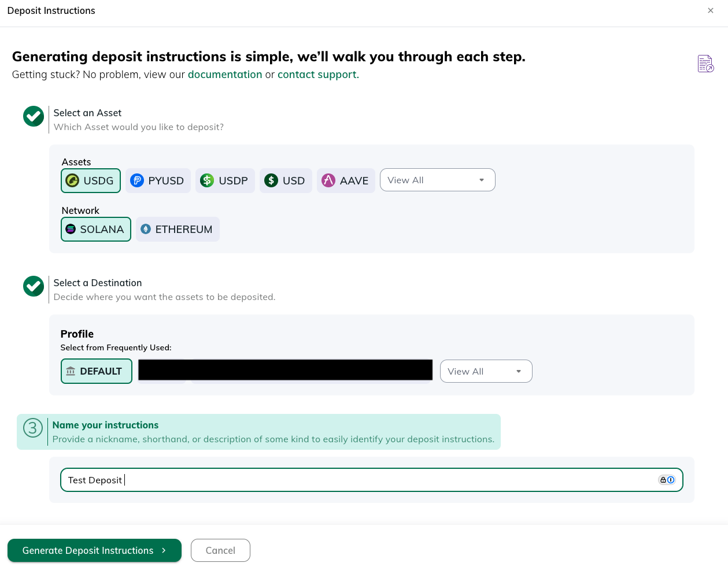Focus the Test Deposit name field
Screen dimensions: 728x570
pos(371,480)
